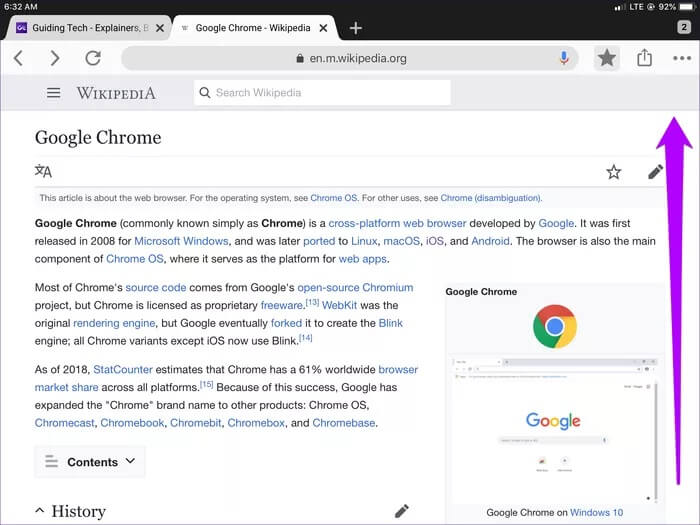Image resolution: width=700 pixels, height=525 pixels.
Task: Follow the web apps link
Action: point(362,259)
